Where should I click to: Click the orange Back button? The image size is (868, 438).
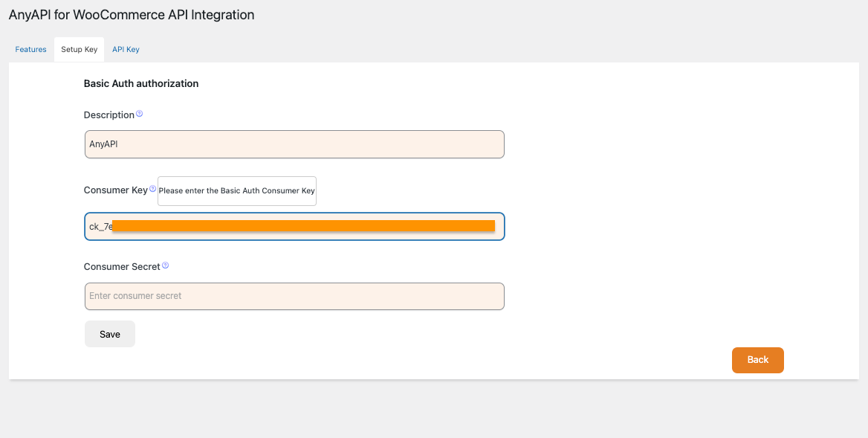pos(757,360)
